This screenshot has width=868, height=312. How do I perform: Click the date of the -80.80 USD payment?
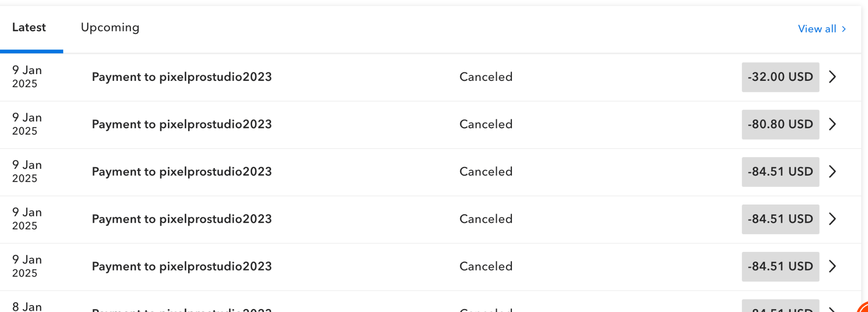click(27, 124)
